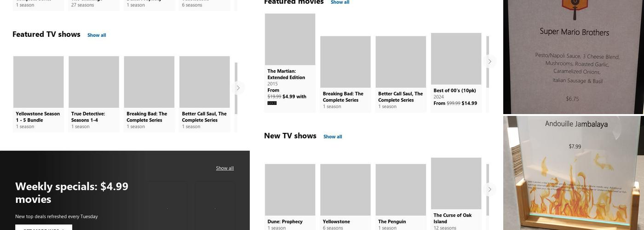This screenshot has width=644, height=230.
Task: Open Show all in Weekly specials banner
Action: coord(225,168)
